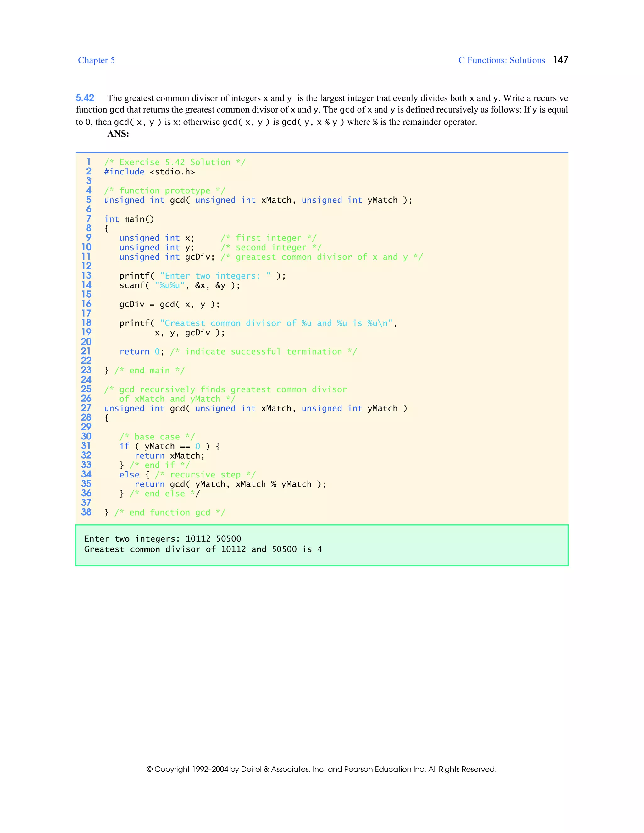This screenshot has height=833, width=644.
Task: Click the '#include <stdio.h>' line
Action: (x=150, y=172)
